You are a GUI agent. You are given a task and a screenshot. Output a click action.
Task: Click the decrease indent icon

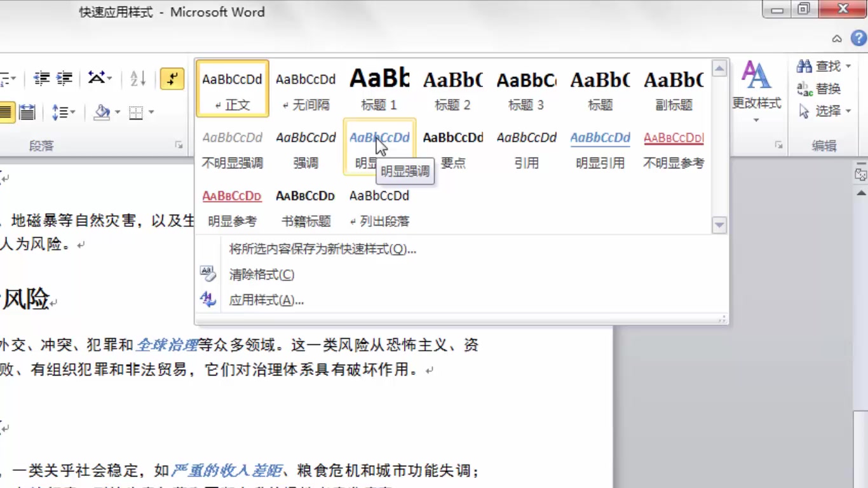click(x=42, y=78)
